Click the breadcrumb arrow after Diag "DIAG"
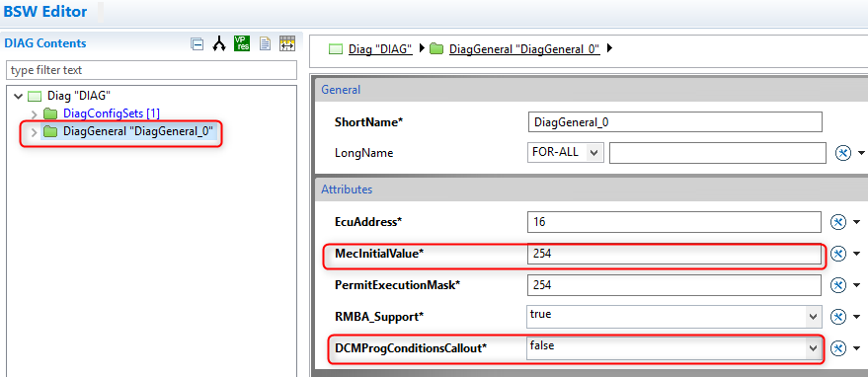 point(423,48)
